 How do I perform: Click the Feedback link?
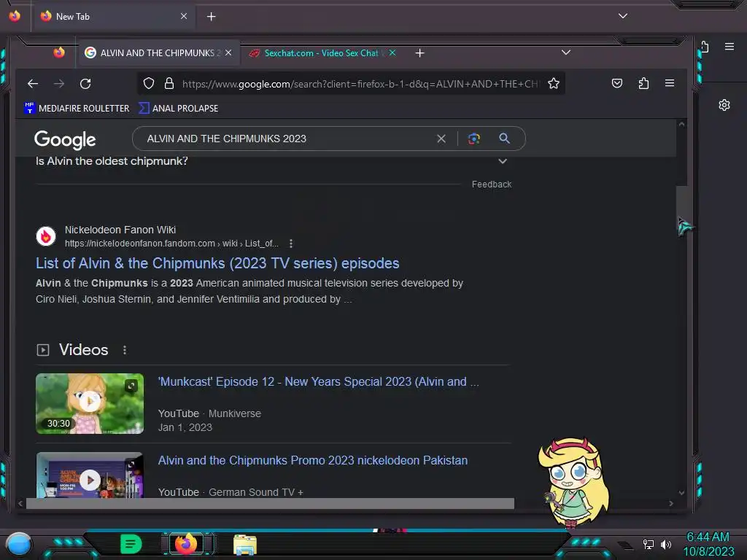click(492, 184)
